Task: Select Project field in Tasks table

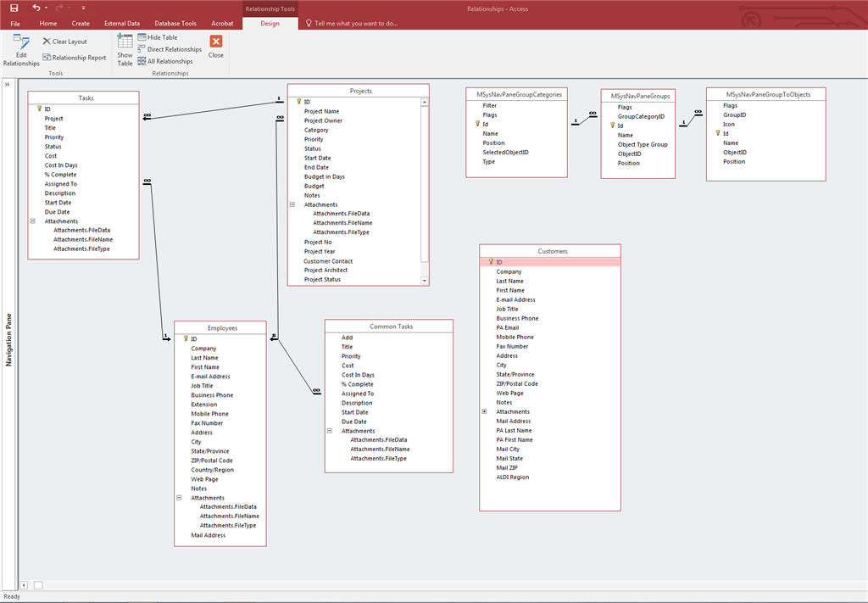Action: (x=53, y=119)
